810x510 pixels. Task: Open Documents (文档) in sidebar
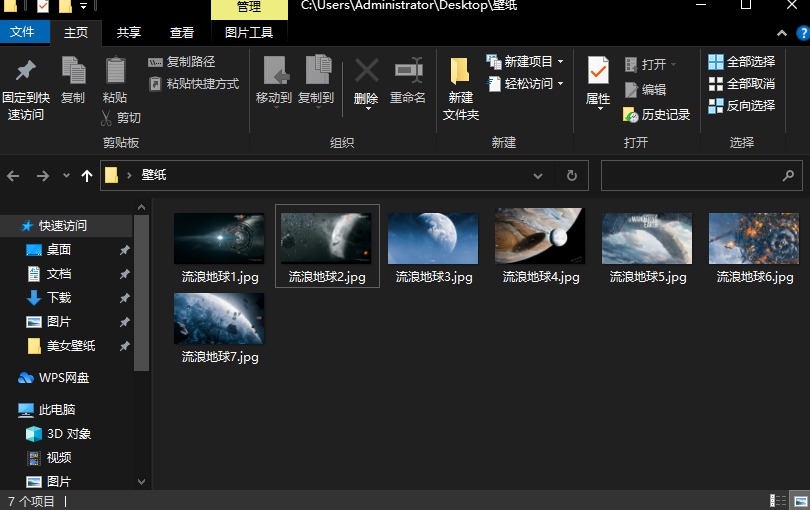coord(58,274)
